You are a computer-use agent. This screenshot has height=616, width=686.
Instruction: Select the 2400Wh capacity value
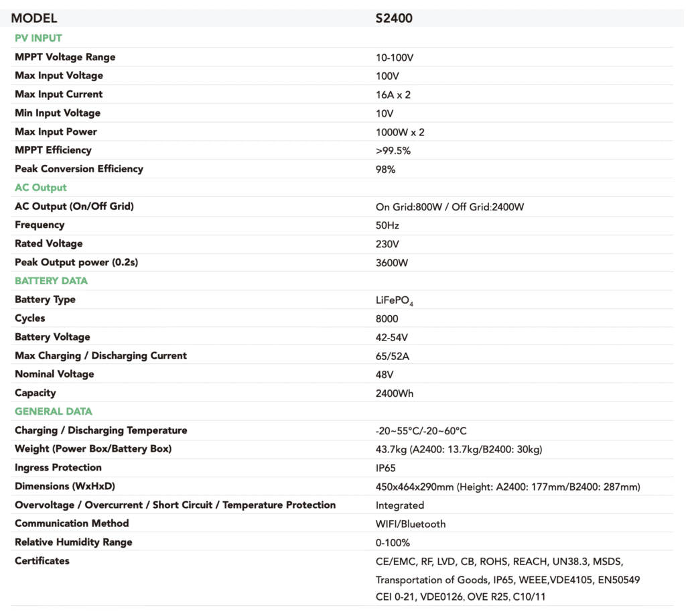tap(395, 393)
